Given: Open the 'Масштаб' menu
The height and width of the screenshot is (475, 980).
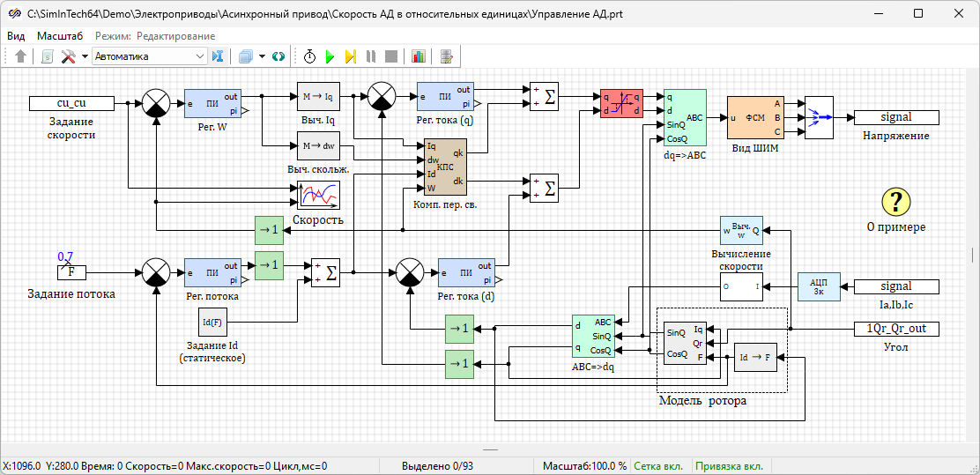Looking at the screenshot, I should pos(60,36).
